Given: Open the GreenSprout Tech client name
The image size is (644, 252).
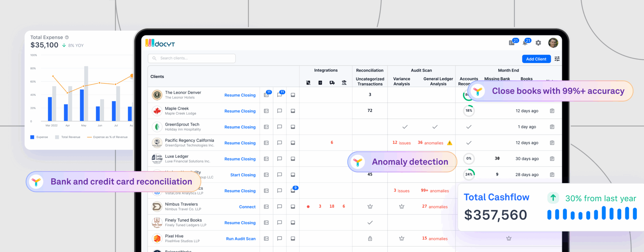Looking at the screenshot, I should click(x=182, y=124).
